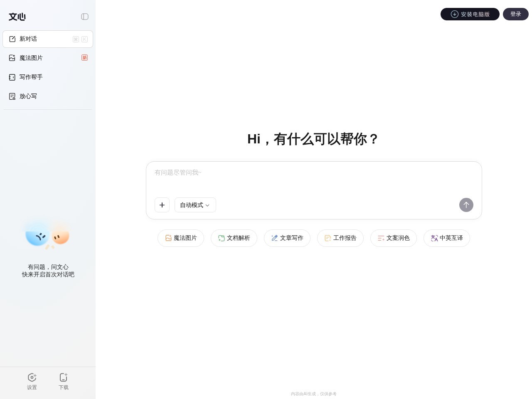This screenshot has height=399, width=532.
Task: Click the send arrow button
Action: (466, 205)
